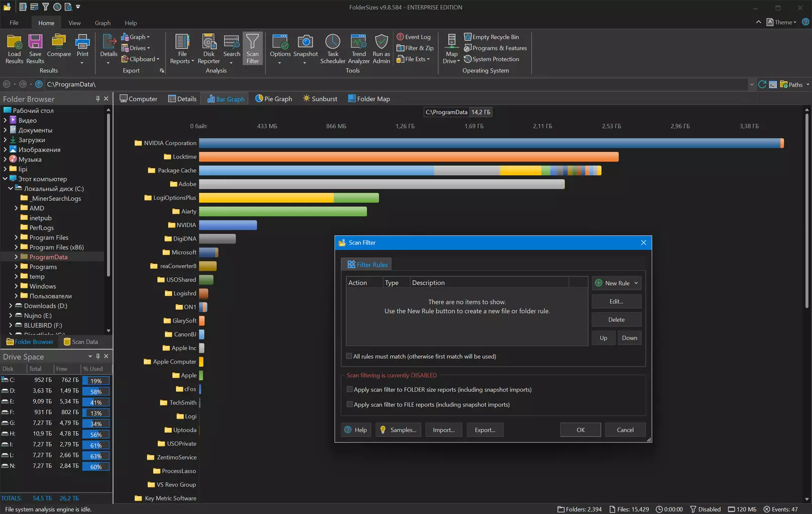
Task: Click the Samples... button
Action: [x=398, y=430]
